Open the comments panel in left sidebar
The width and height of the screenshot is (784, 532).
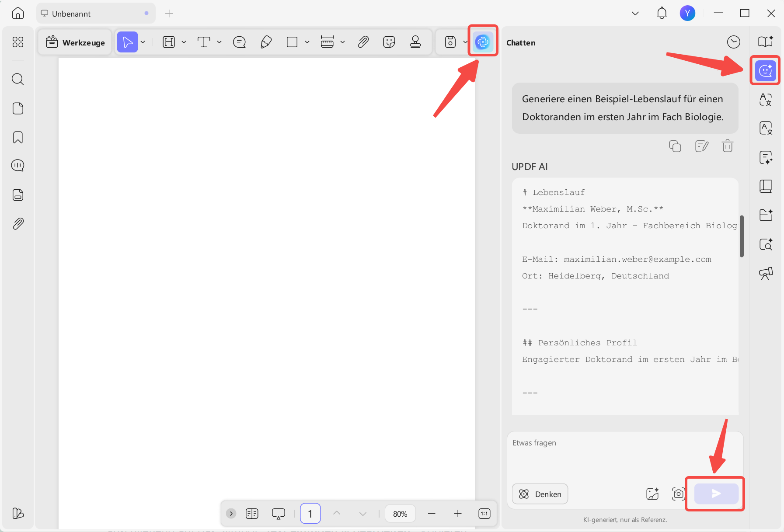(x=18, y=165)
